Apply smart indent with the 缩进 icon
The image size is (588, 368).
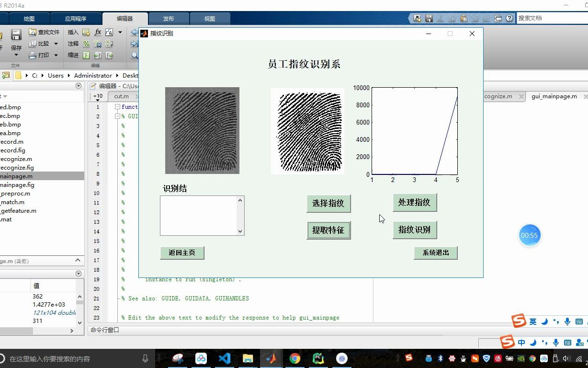pyautogui.click(x=87, y=55)
